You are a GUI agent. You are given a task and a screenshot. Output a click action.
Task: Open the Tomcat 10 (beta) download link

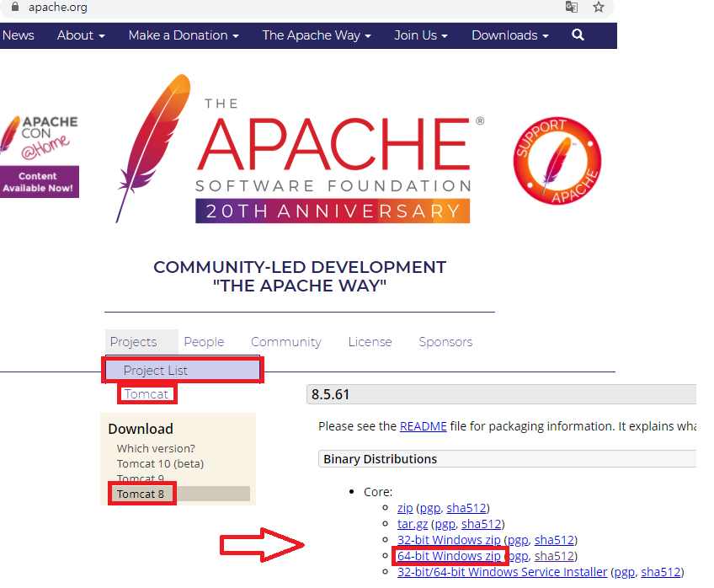pos(160,463)
